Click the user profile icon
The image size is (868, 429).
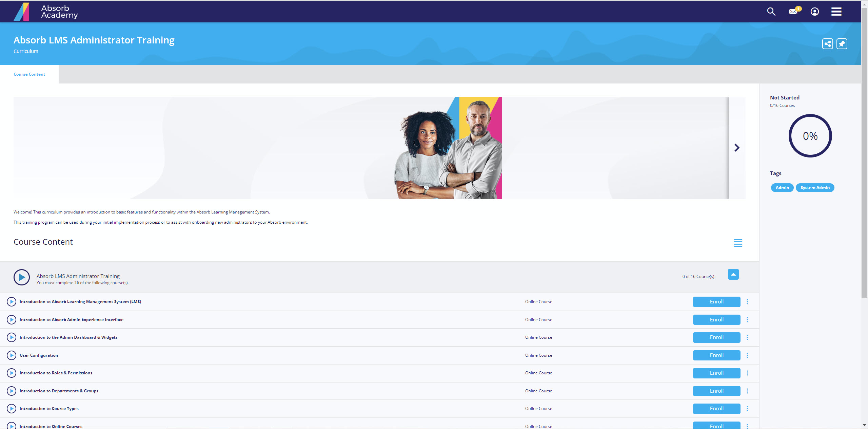pos(815,12)
